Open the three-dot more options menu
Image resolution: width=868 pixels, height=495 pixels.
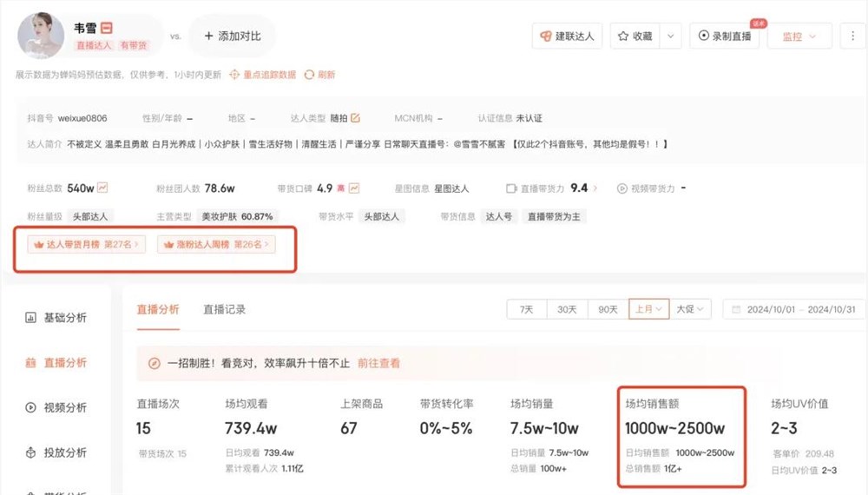852,36
